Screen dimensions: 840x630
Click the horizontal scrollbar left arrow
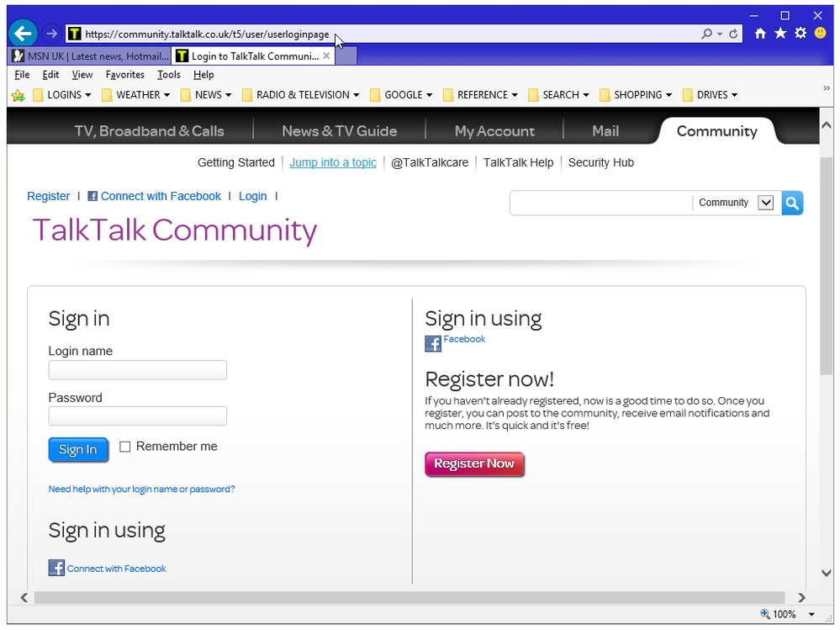24,597
